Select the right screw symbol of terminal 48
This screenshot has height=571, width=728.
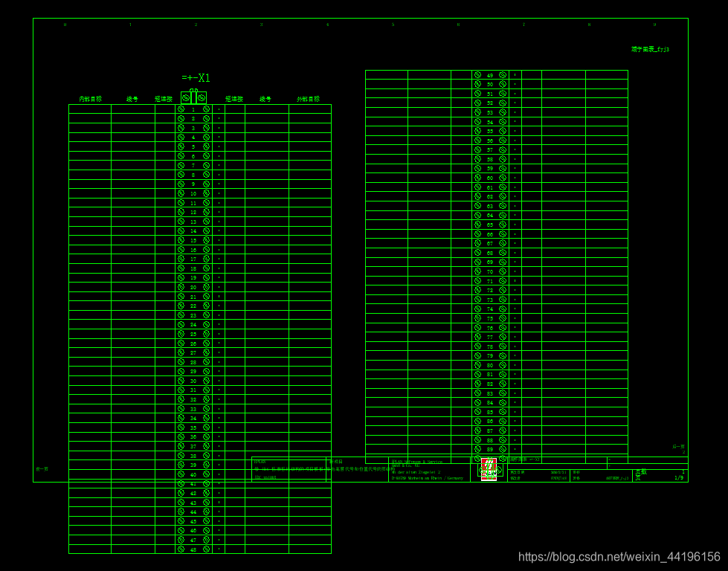[x=206, y=549]
